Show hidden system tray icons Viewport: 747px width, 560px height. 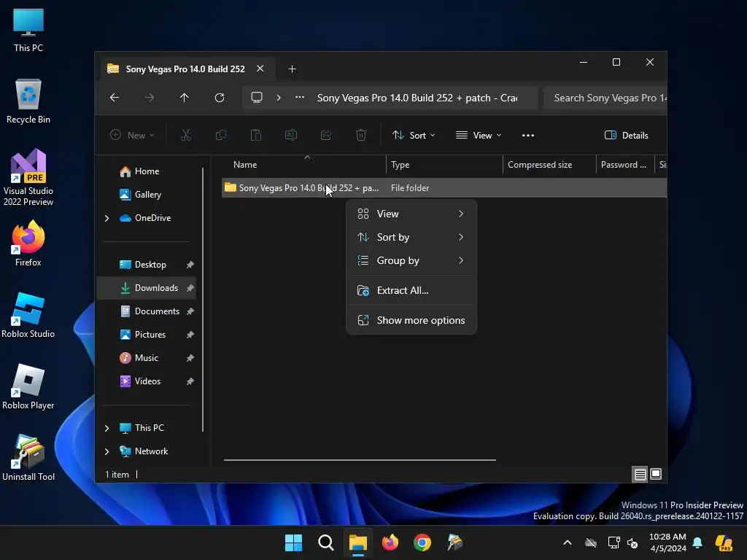(x=567, y=542)
